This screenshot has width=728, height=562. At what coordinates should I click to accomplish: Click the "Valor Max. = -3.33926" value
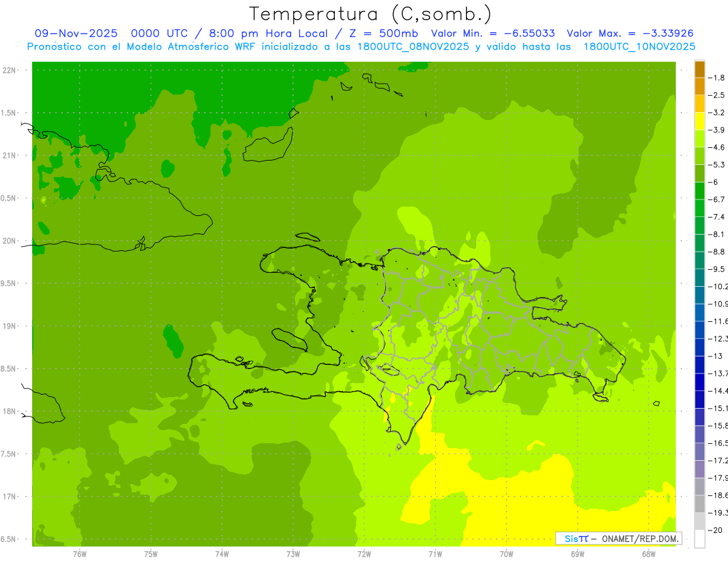tap(630, 33)
